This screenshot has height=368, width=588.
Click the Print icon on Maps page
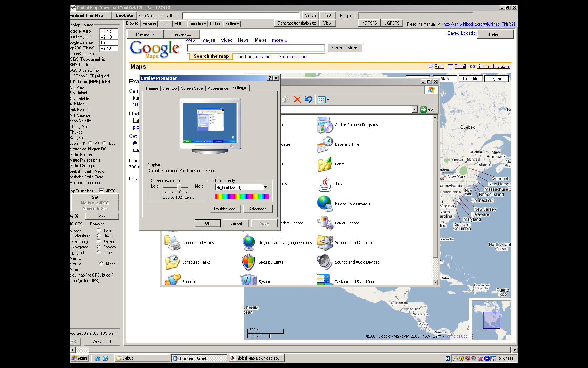click(430, 67)
